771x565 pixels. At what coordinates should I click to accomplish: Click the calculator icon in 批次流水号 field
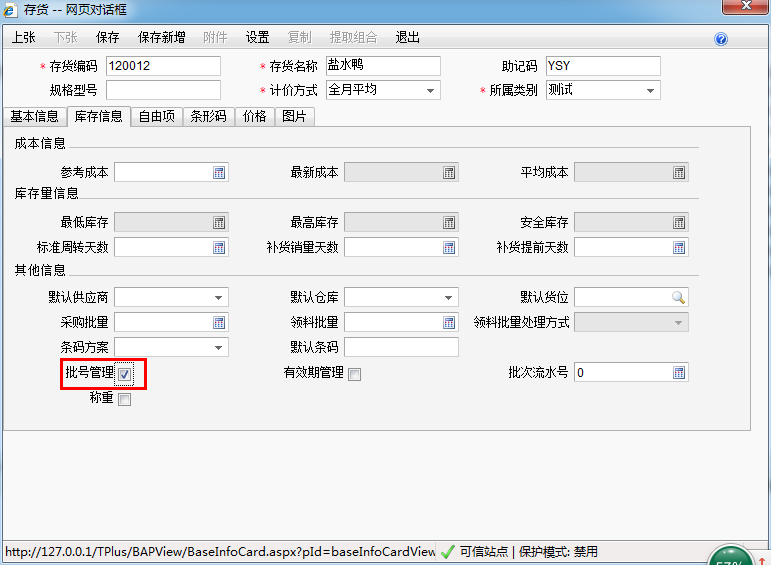[679, 372]
